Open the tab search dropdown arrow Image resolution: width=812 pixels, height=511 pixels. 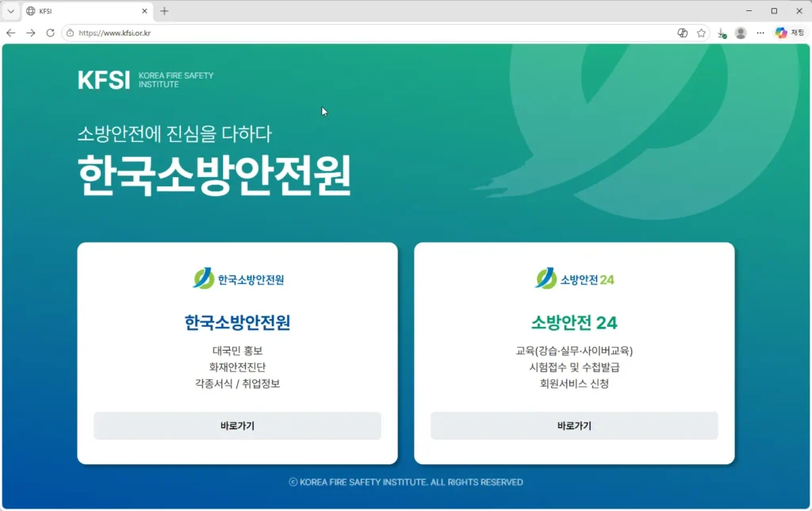(x=10, y=11)
